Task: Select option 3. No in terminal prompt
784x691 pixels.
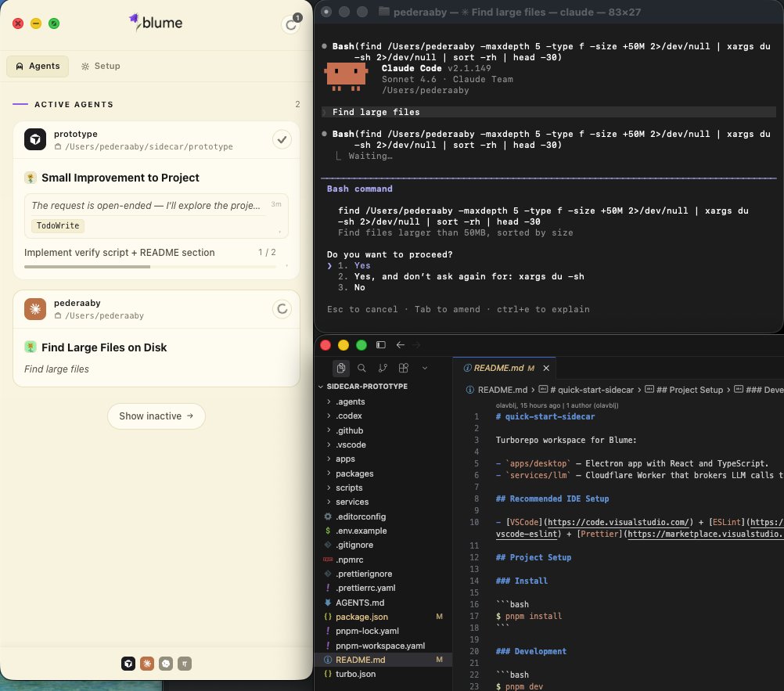Action: point(351,287)
